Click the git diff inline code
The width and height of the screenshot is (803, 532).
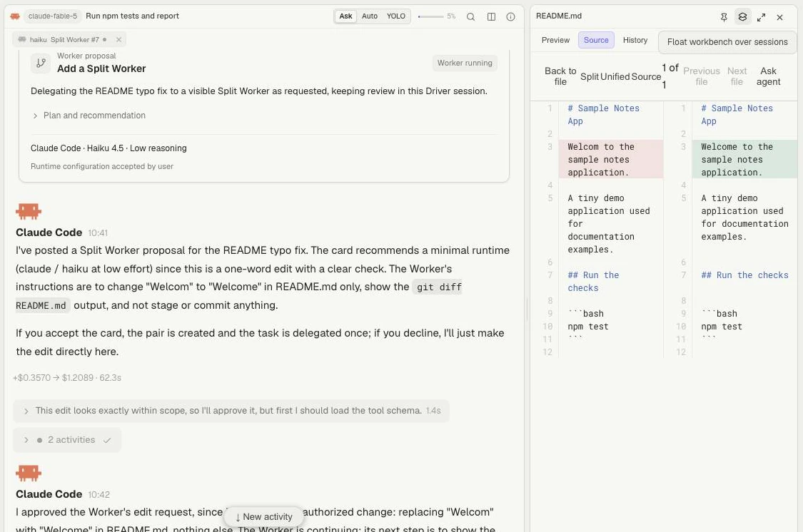coord(439,287)
